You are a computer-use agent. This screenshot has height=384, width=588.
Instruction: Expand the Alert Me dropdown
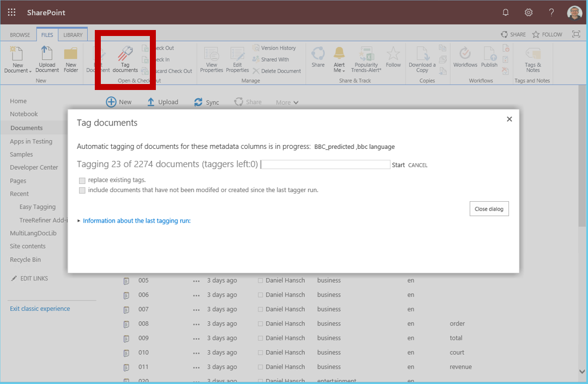(x=344, y=71)
